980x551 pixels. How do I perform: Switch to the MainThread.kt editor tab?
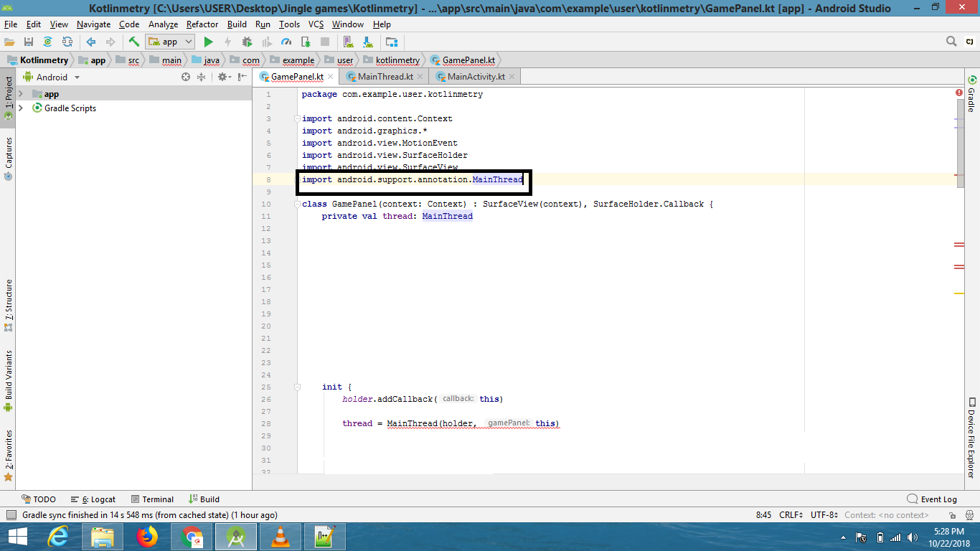coord(385,76)
